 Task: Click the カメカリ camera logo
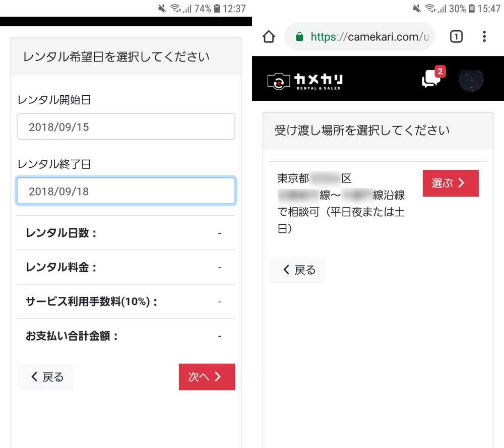tap(305, 80)
